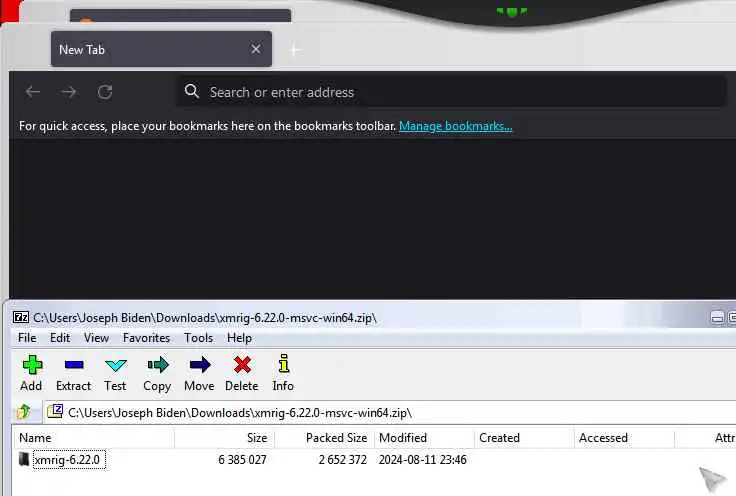The image size is (736, 496).
Task: Select the Copy toolbar icon
Action: 157,373
